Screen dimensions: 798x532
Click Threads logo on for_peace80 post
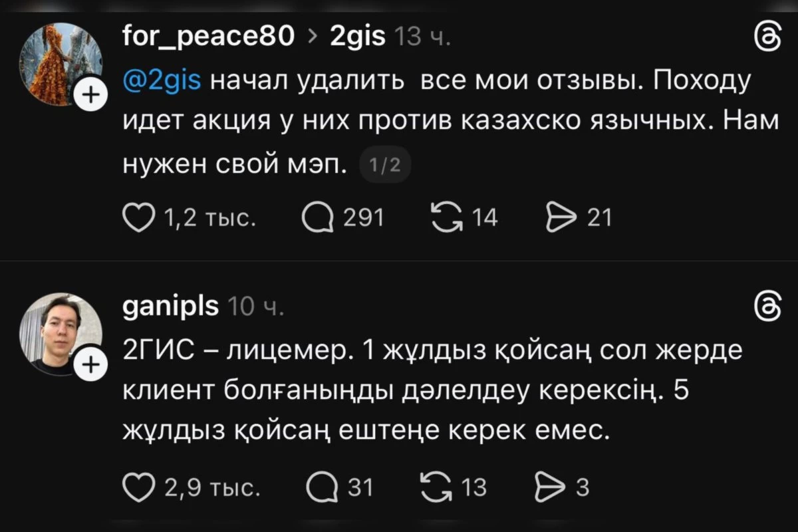(x=769, y=39)
